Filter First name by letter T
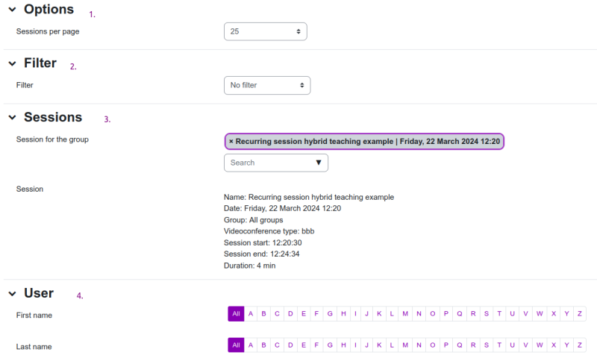 499,314
